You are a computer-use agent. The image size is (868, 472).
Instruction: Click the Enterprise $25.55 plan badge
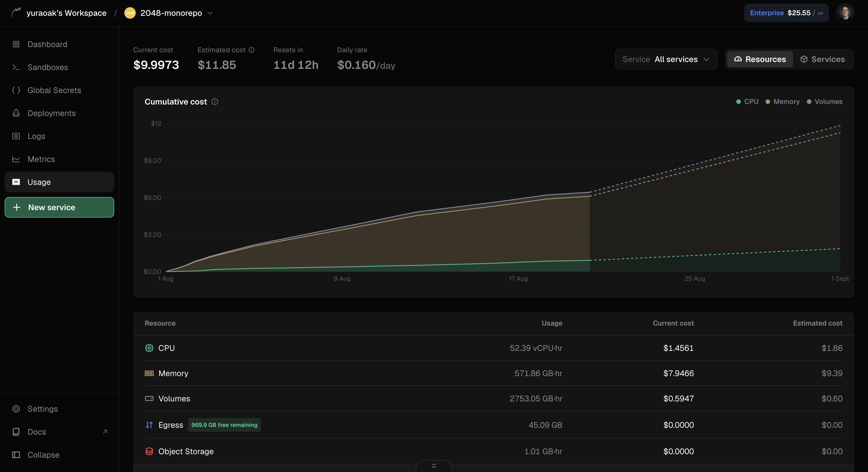(786, 13)
